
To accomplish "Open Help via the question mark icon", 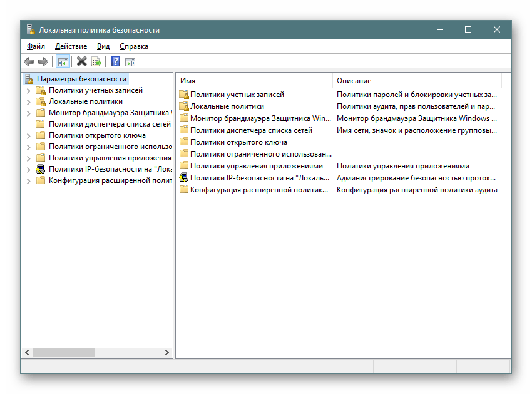I will click(x=115, y=61).
